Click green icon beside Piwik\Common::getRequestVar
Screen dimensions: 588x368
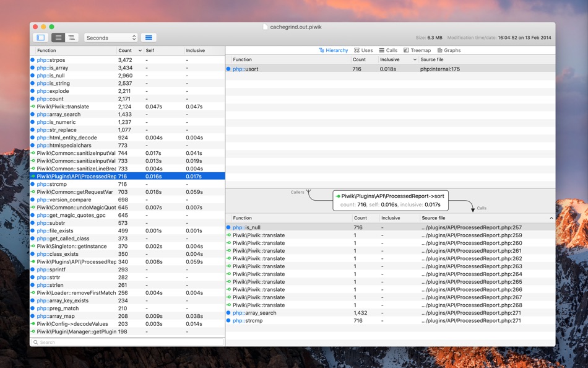click(x=33, y=192)
